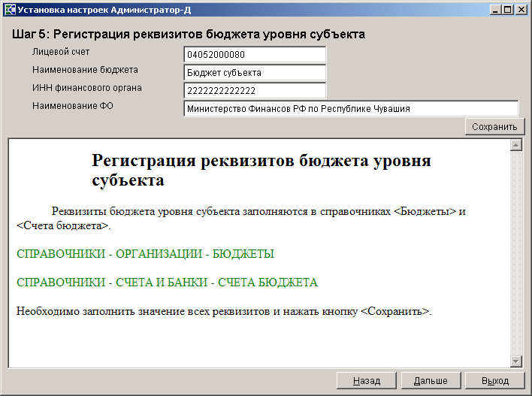
Task: Click the paragraph starting Реквизиты бюджета
Action: (x=241, y=218)
